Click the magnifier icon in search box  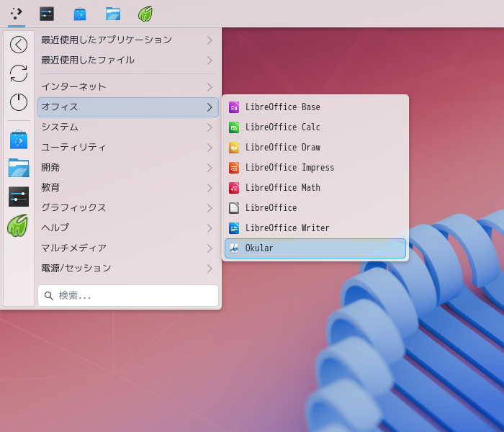tap(48, 296)
